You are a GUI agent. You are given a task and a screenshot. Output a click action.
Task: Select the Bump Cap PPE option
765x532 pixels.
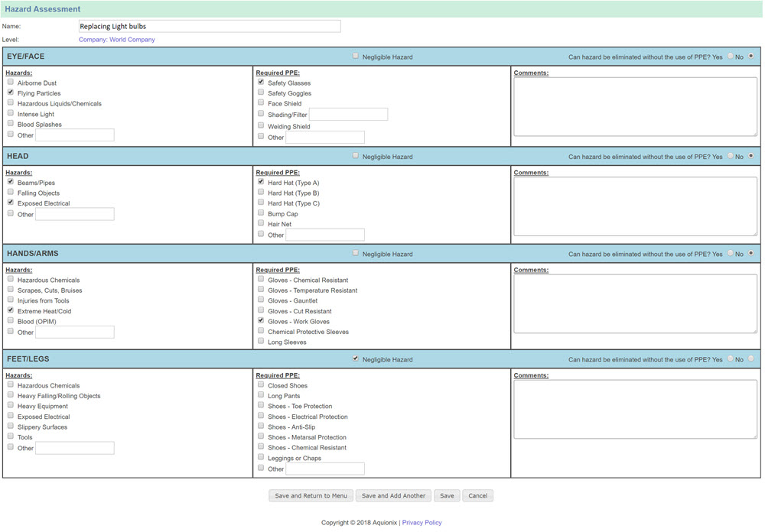click(261, 213)
